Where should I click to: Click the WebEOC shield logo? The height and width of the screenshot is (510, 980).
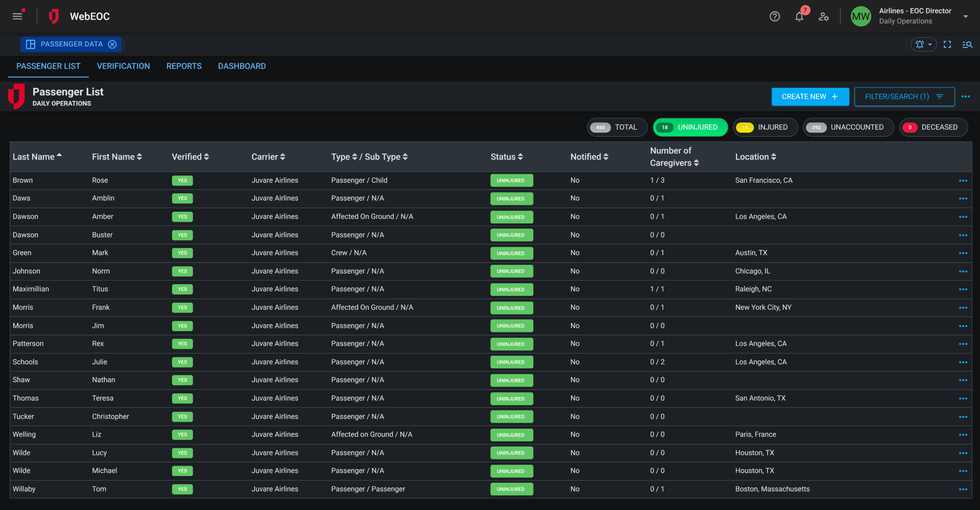54,16
